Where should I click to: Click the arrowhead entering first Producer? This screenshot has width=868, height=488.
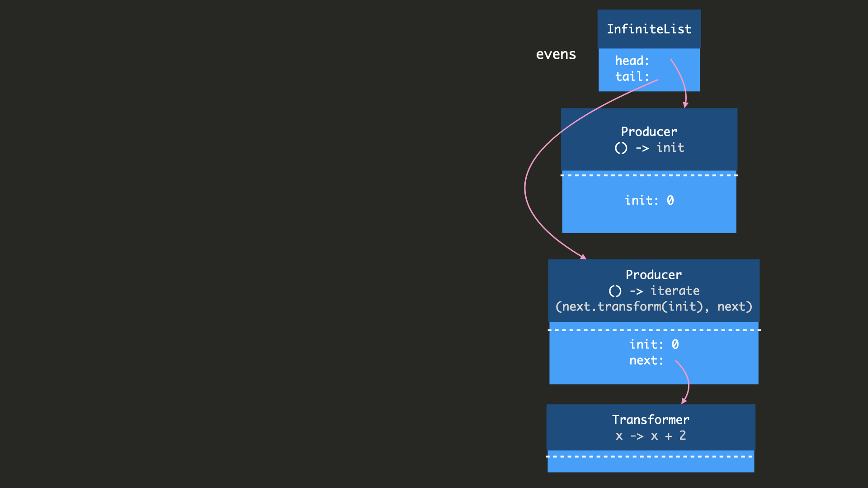click(x=685, y=105)
